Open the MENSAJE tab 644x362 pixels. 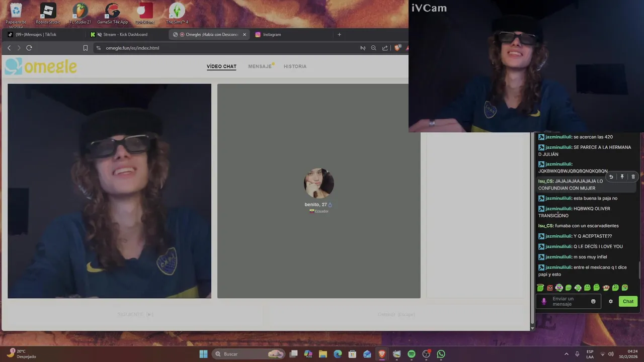[260, 66]
